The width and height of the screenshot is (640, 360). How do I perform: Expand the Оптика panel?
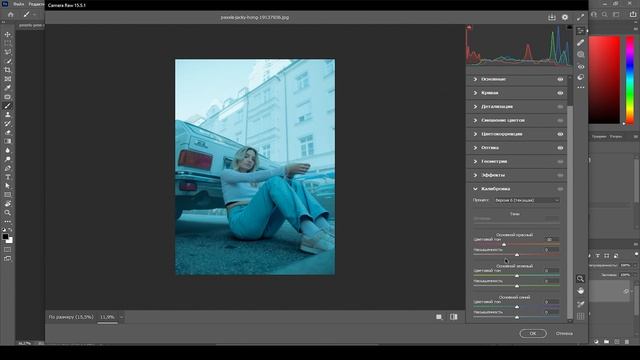pyautogui.click(x=475, y=148)
